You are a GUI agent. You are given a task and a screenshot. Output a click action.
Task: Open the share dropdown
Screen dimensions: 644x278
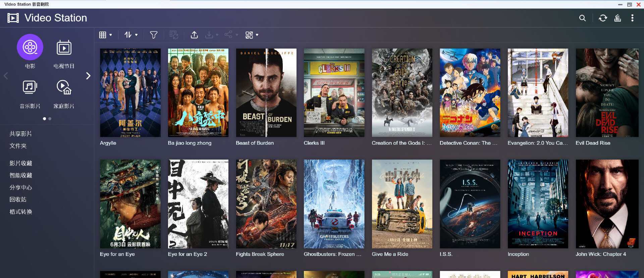[x=231, y=35]
